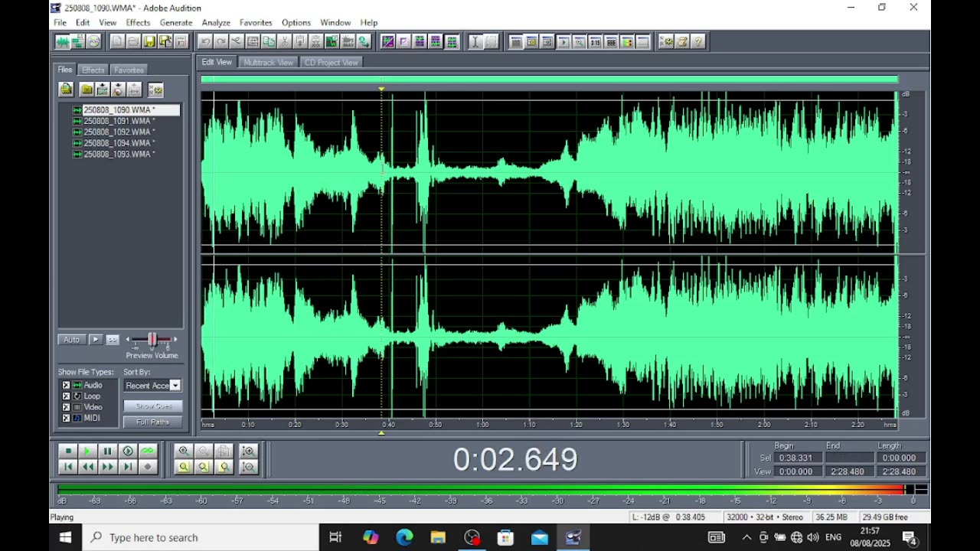Select file 250808_1093.WMA in list
This screenshot has width=980, height=551.
(119, 154)
